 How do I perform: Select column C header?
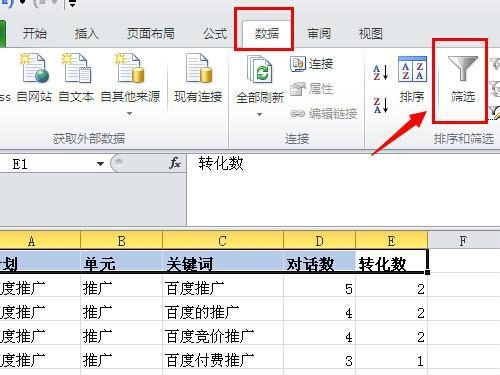pos(223,241)
